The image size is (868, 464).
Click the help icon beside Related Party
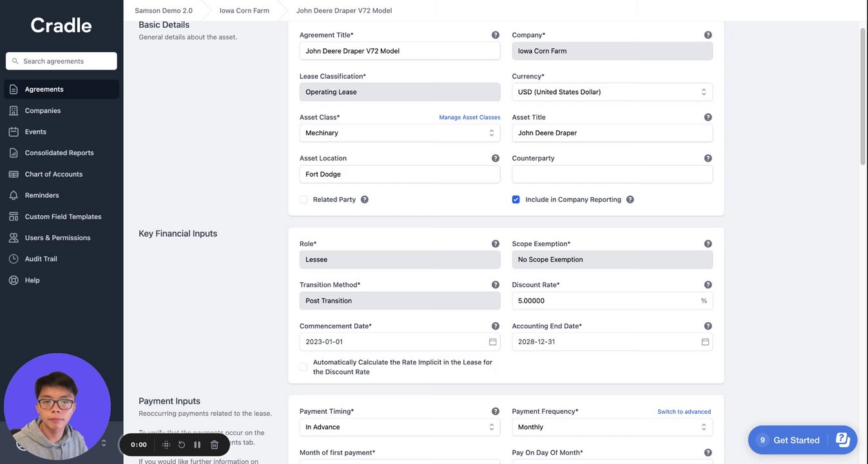(x=365, y=200)
